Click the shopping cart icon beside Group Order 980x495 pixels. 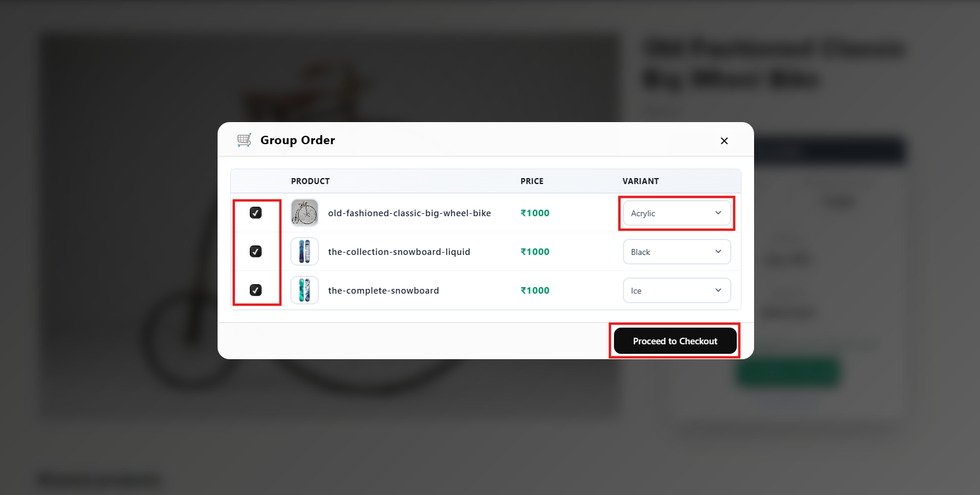pyautogui.click(x=244, y=140)
